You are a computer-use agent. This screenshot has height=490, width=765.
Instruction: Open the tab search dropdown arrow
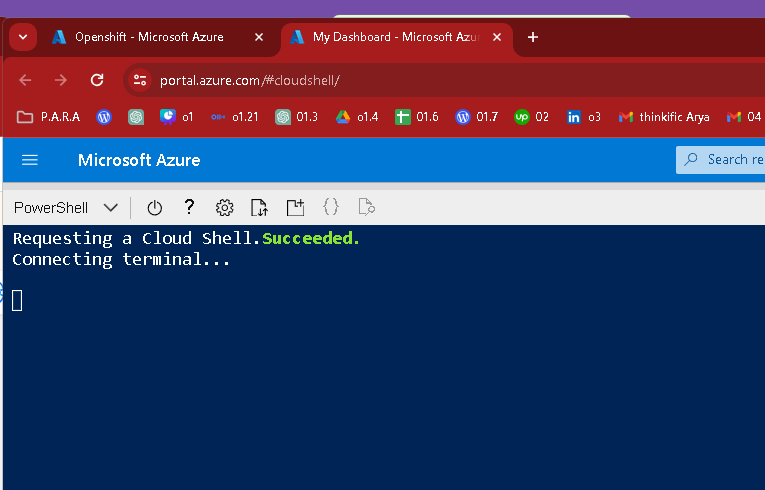(23, 37)
